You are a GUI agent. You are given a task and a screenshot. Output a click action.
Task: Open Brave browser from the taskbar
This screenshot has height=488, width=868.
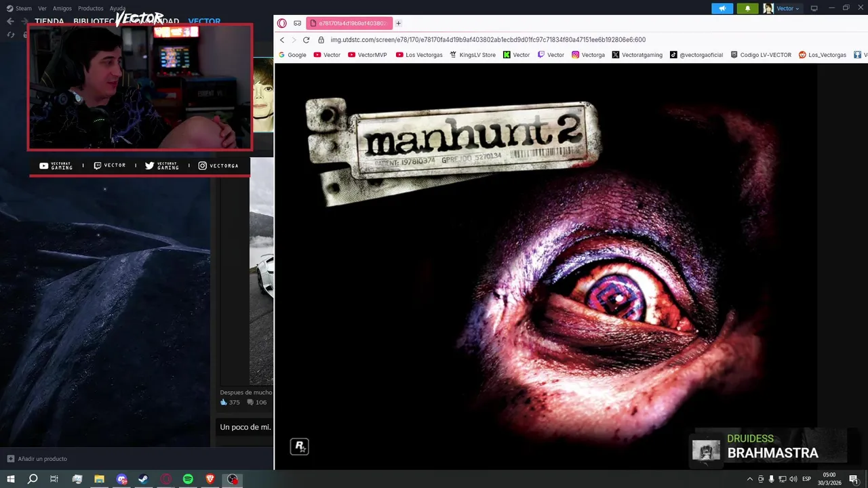click(x=210, y=479)
